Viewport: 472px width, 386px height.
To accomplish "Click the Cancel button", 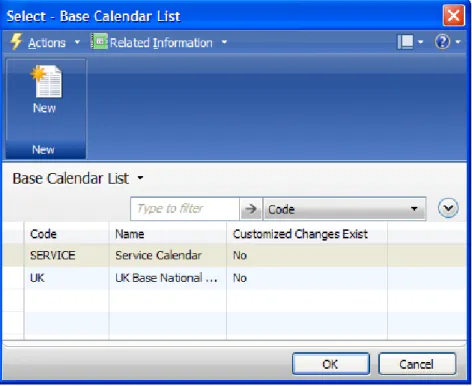I will 417,364.
